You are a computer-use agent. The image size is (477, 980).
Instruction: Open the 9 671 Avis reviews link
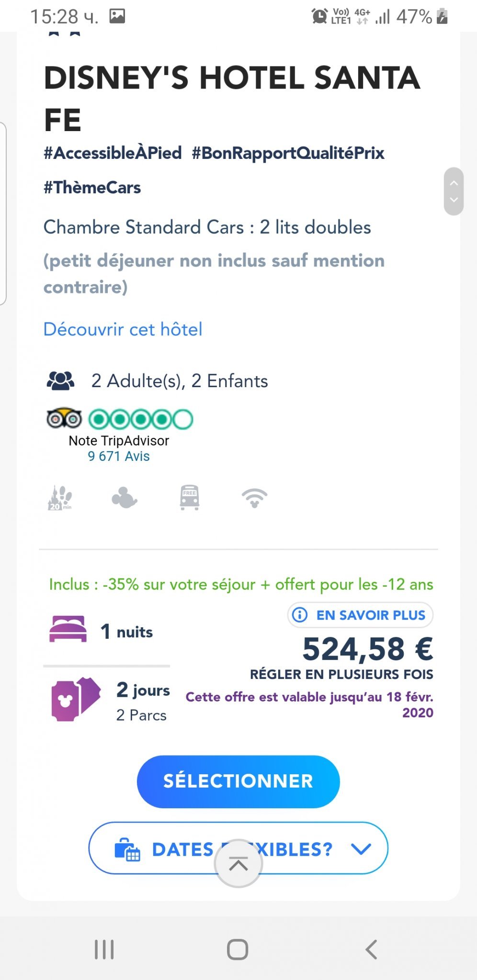tap(119, 456)
